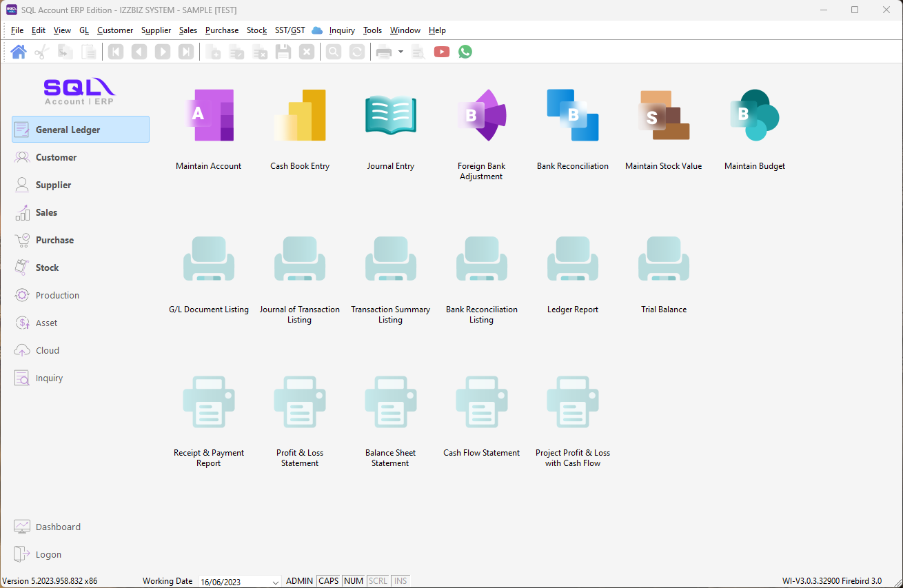
Task: Click the Home icon in toolbar
Action: point(19,52)
